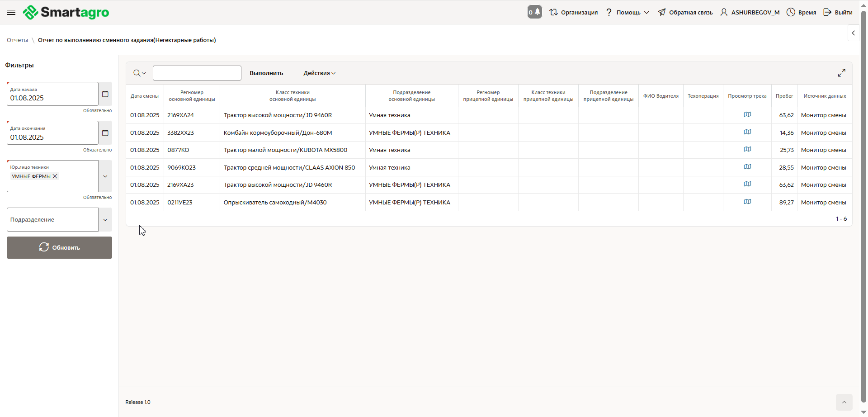Go to Отчеты breadcrumb link

(x=17, y=40)
